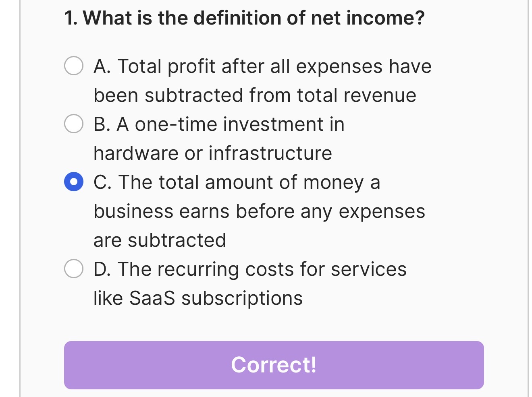Screen dimensions: 532x397
Task: Click "A. Total profit after all expenses have"
Action: click(x=262, y=66)
